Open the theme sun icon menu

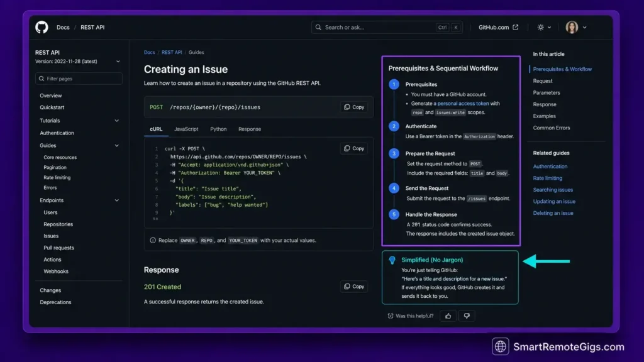[x=540, y=27]
